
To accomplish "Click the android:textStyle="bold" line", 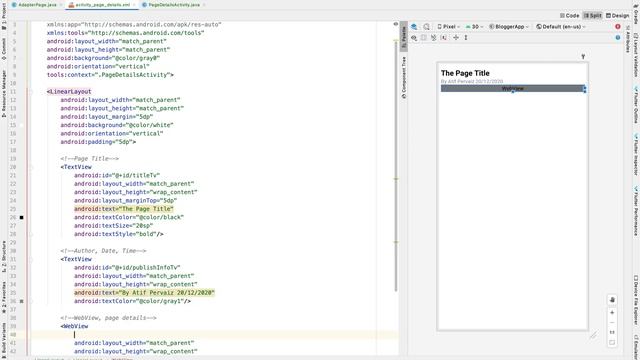I will pyautogui.click(x=118, y=234).
